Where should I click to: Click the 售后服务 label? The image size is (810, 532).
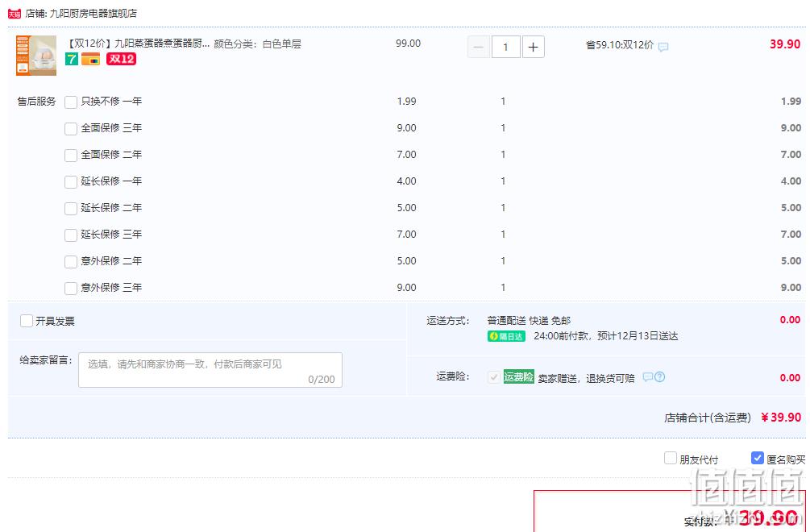pyautogui.click(x=36, y=102)
